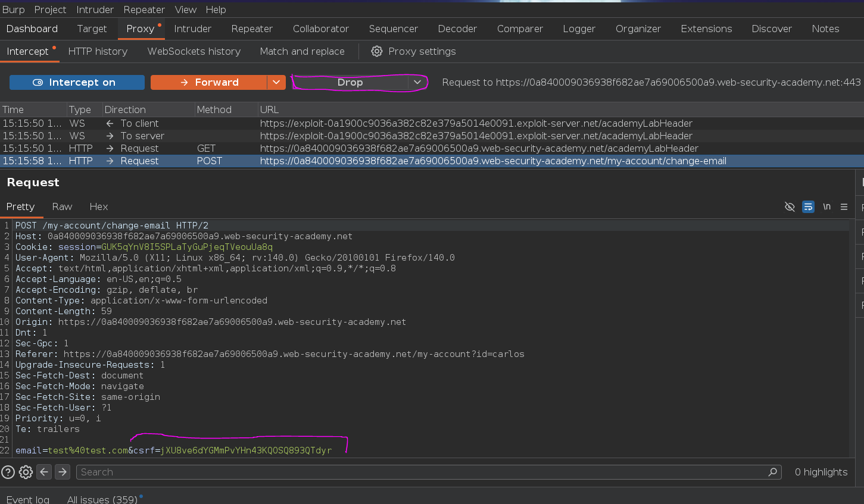Image resolution: width=864 pixels, height=504 pixels.
Task: Toggle the Intercept on button
Action: point(77,82)
